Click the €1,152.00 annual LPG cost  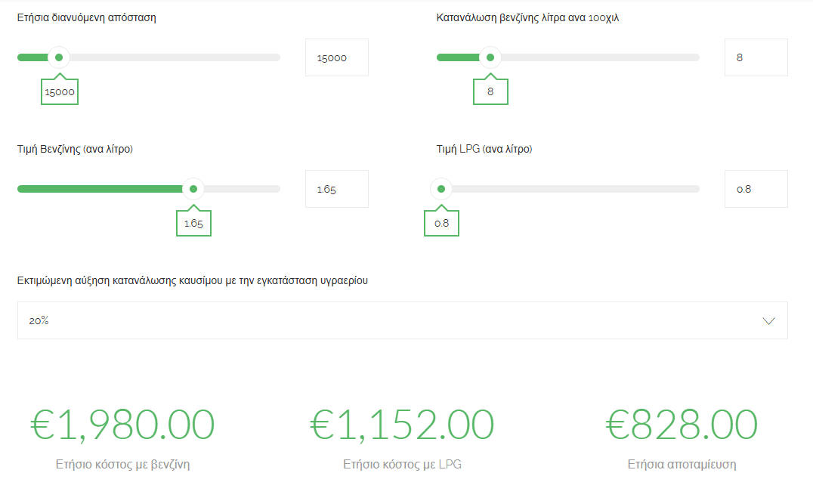pos(402,425)
